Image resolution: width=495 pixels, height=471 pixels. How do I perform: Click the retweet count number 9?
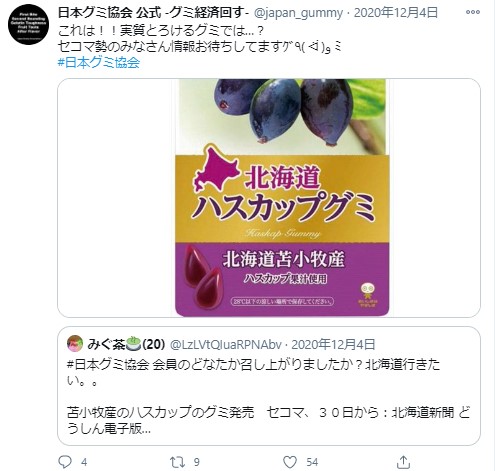click(x=197, y=462)
